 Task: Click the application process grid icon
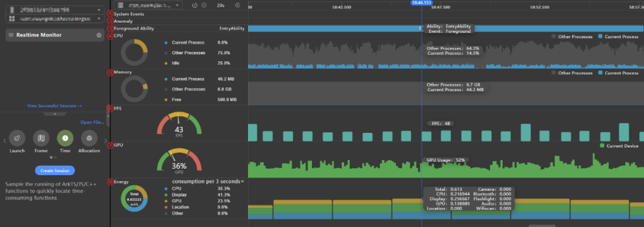click(x=12, y=19)
